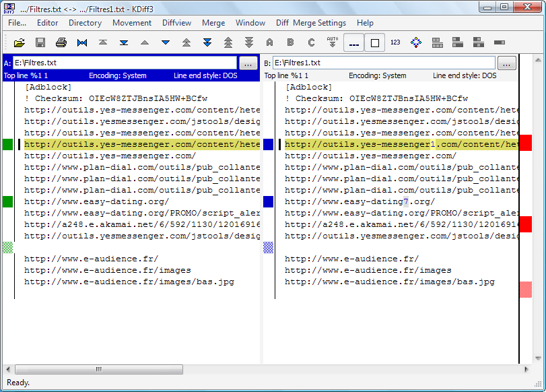This screenshot has width=546, height=392.
Task: Go to last delta icon
Action: point(124,42)
